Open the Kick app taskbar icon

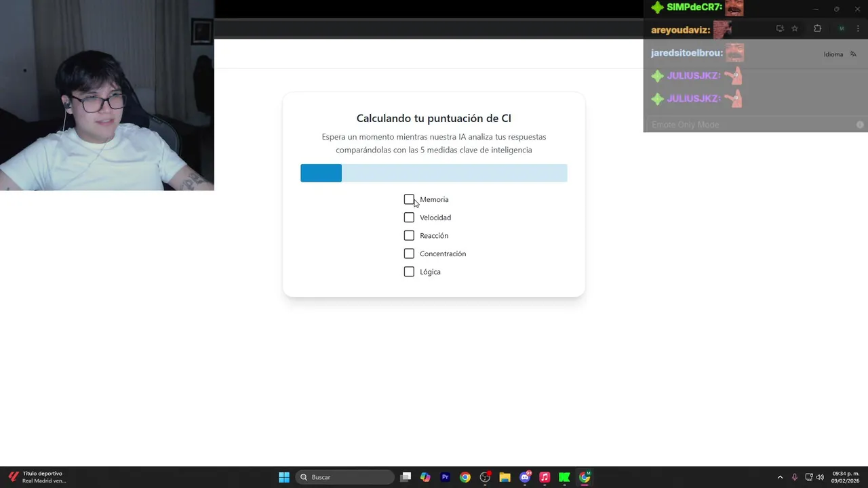point(564,477)
